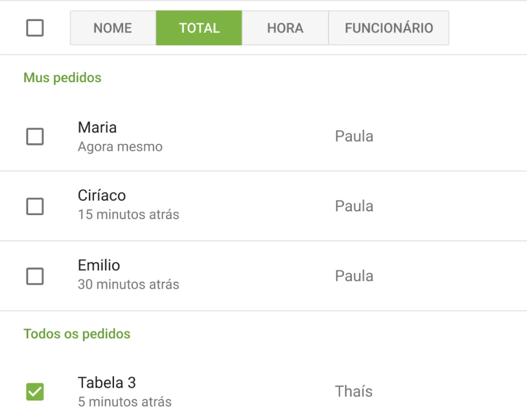This screenshot has width=527, height=420.
Task: Click the Todos os pedidos section header
Action: (x=77, y=334)
